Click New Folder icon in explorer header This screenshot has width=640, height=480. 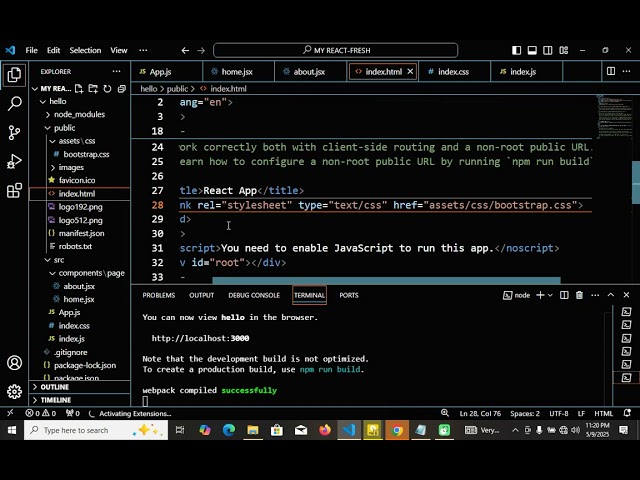click(x=93, y=89)
